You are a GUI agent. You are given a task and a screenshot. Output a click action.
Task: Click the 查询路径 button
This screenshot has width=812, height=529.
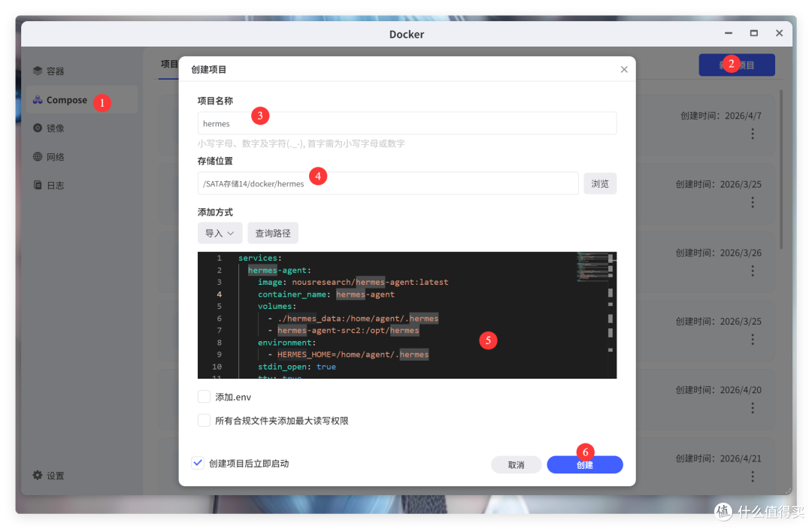click(x=273, y=234)
